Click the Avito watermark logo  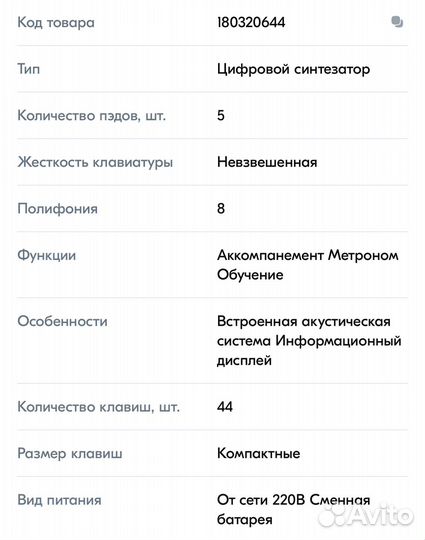coord(365,516)
